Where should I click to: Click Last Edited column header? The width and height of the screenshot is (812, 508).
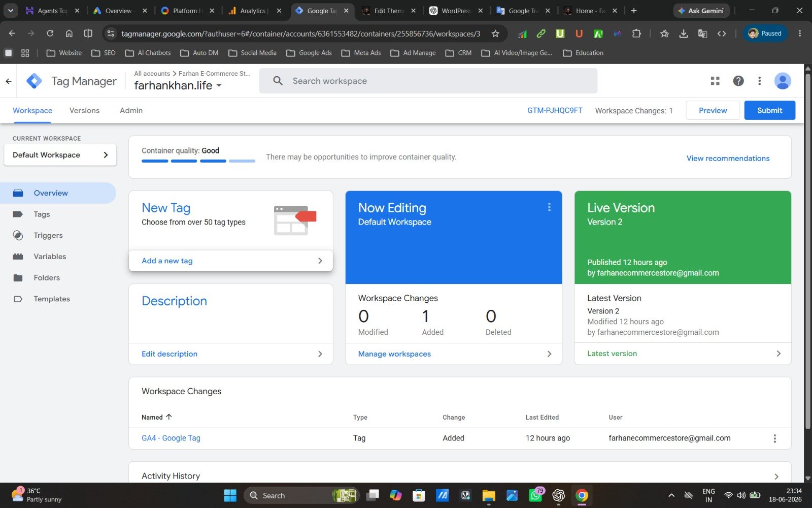tap(542, 417)
